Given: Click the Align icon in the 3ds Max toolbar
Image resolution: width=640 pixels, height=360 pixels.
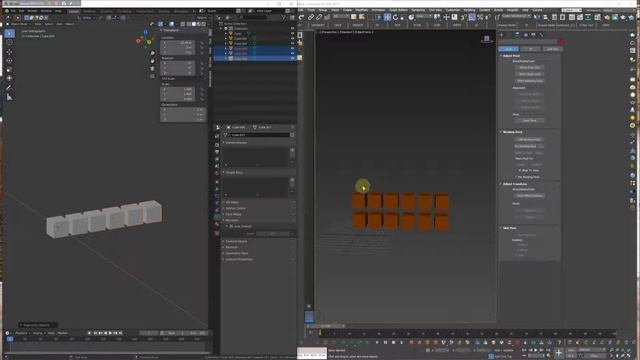Looking at the screenshot, I should 545,17.
